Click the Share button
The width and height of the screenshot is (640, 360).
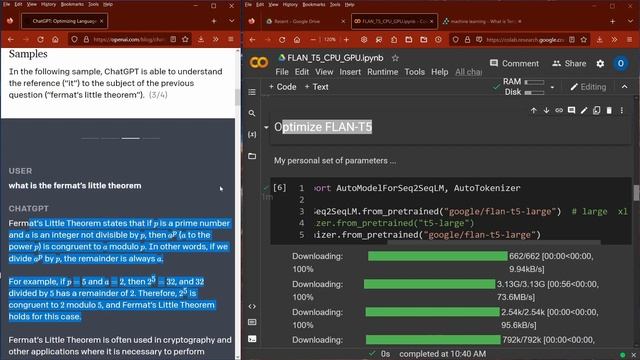coord(569,63)
